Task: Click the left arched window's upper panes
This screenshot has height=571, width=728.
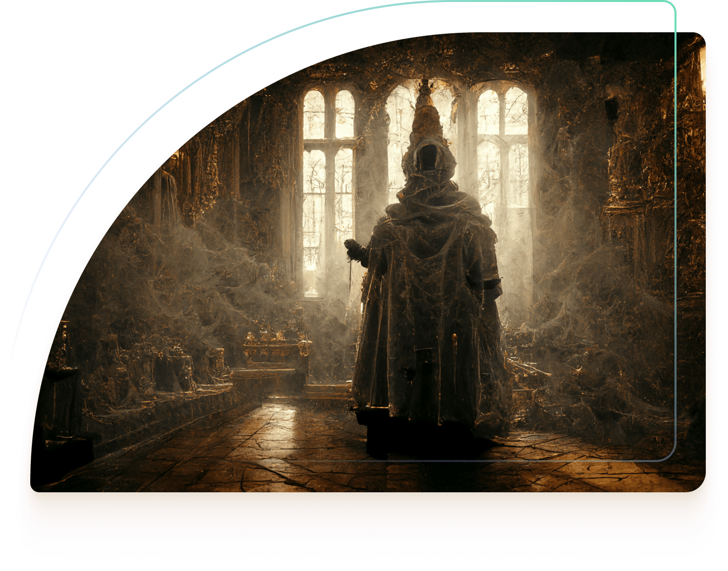Action: [329, 114]
